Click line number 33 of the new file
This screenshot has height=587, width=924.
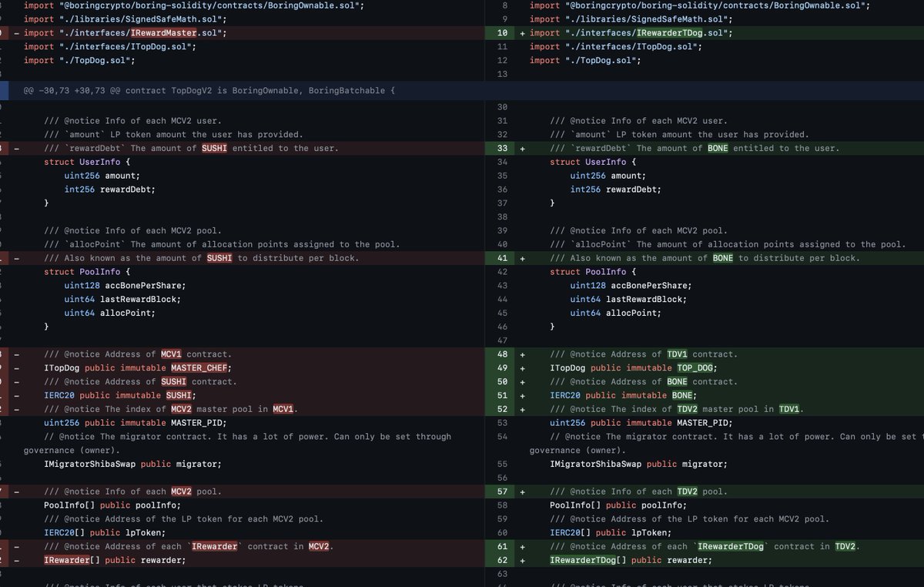[x=502, y=148]
